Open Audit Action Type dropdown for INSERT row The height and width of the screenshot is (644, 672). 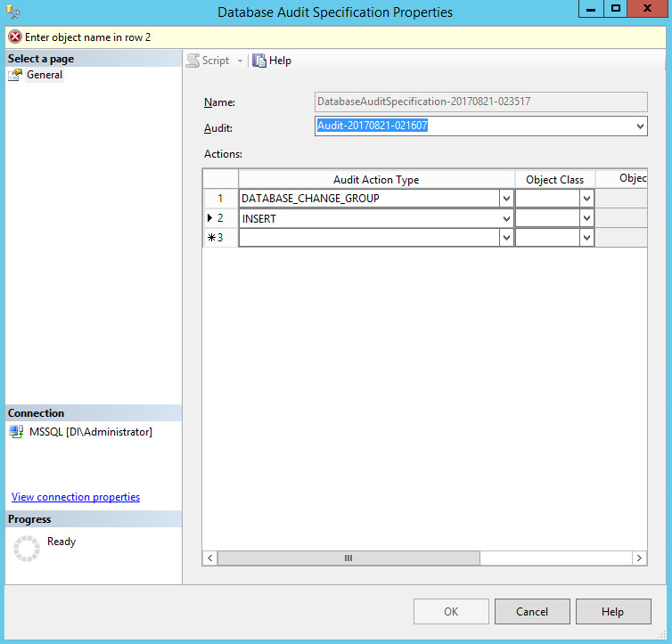point(506,218)
